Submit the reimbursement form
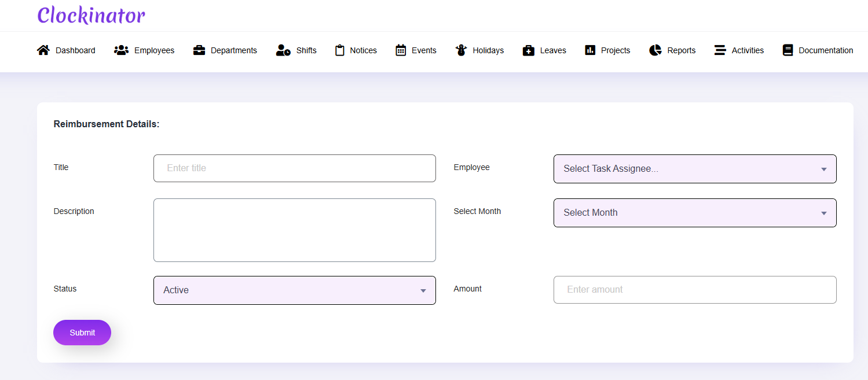The height and width of the screenshot is (380, 868). pos(82,333)
